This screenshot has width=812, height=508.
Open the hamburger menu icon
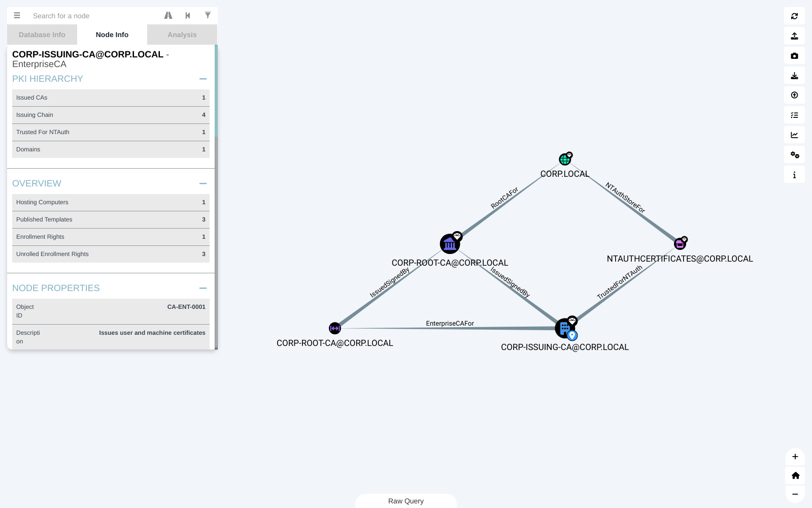click(17, 15)
